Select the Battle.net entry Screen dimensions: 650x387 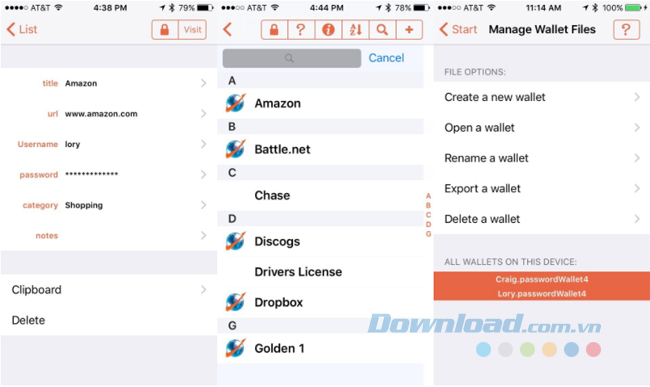click(320, 149)
